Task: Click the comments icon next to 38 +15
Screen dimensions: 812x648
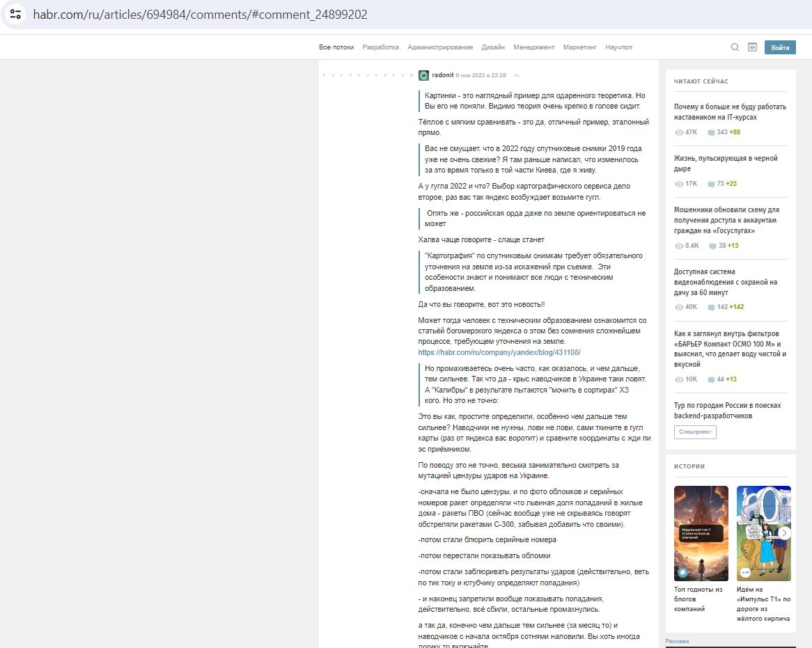Action: (x=712, y=246)
